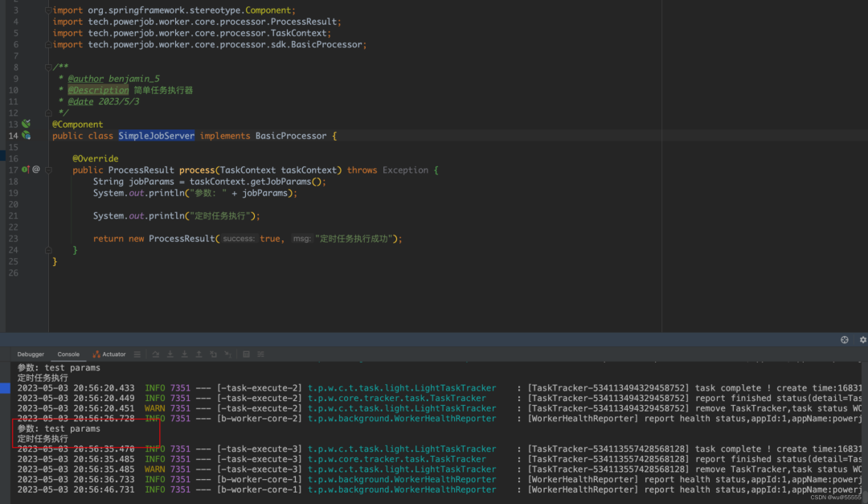This screenshot has height=504, width=868.
Task: Click the Step Out debug icon
Action: [199, 354]
